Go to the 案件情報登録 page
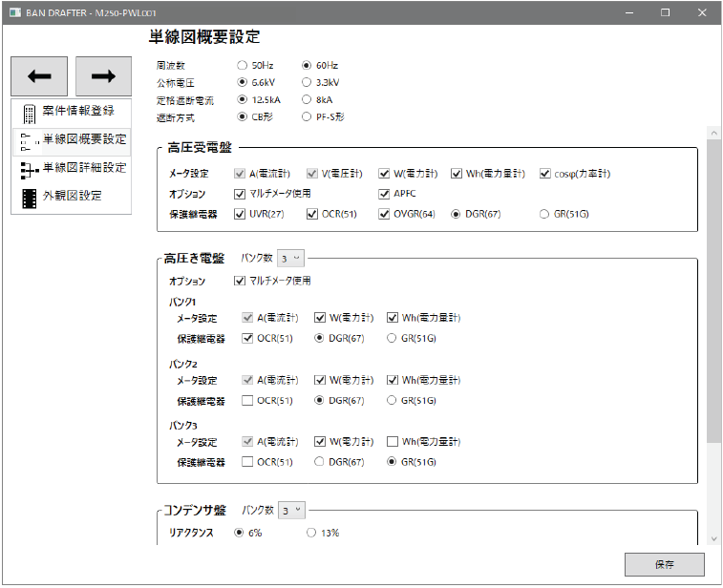Viewport: 723px width, 588px height. click(x=78, y=112)
